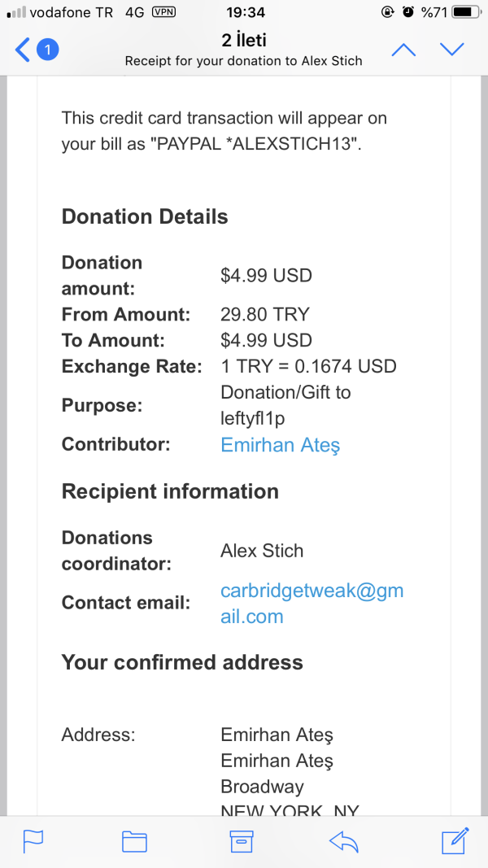
Task: Flag this email with the flag icon
Action: 34,840
